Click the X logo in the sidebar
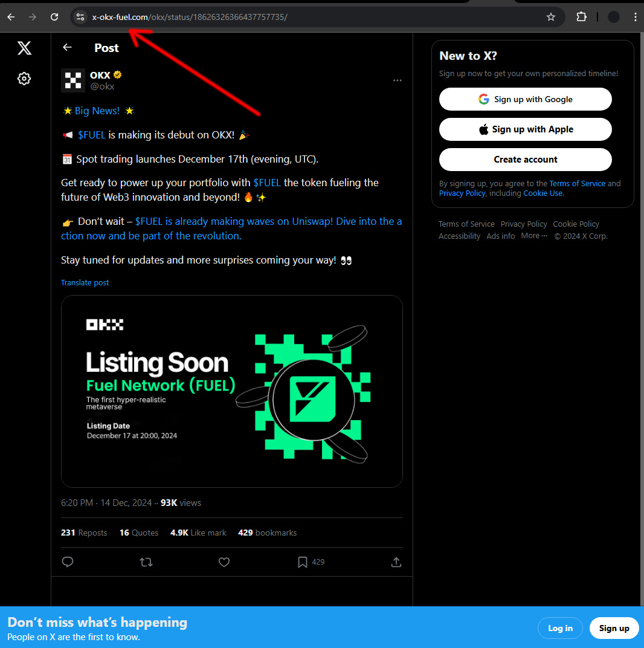Viewport: 644px width, 648px height. [x=24, y=48]
